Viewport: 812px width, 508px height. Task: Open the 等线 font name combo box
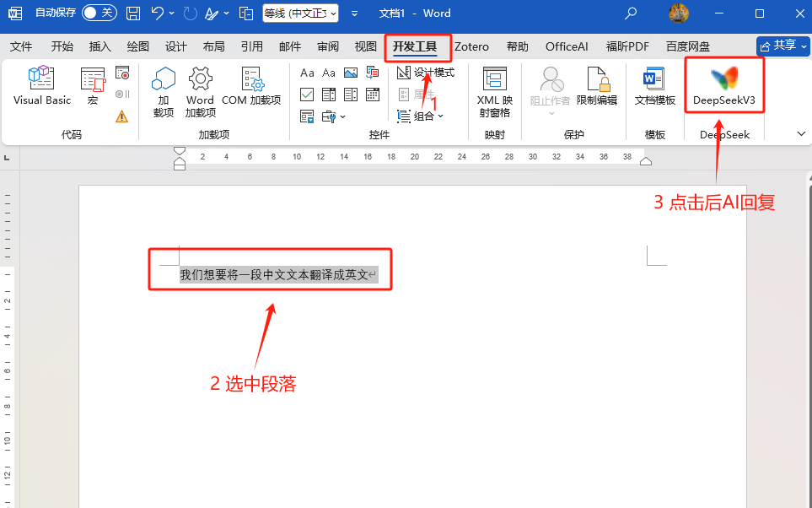click(300, 14)
